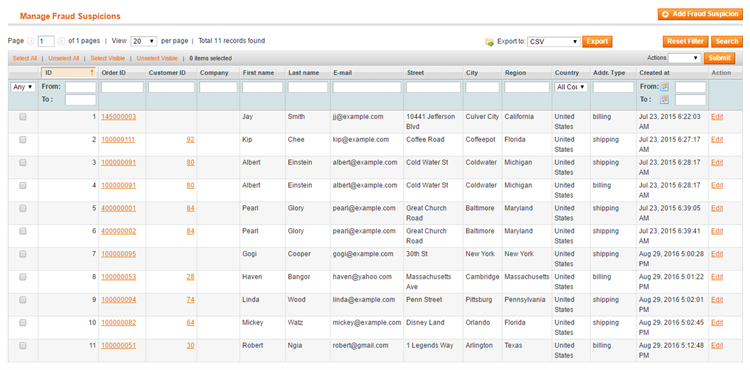Viewport: 750px width, 370px height.
Task: Focus the Street filter field
Action: [x=433, y=87]
